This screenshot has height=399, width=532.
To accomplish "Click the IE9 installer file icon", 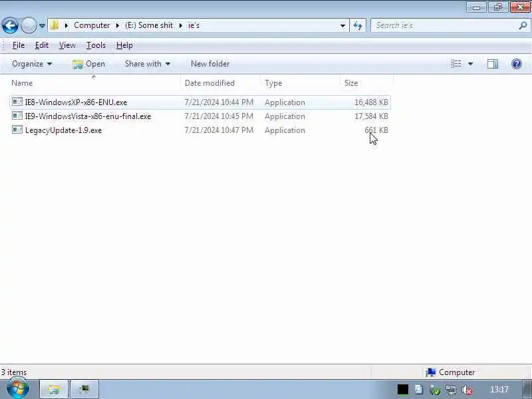I will (x=17, y=116).
